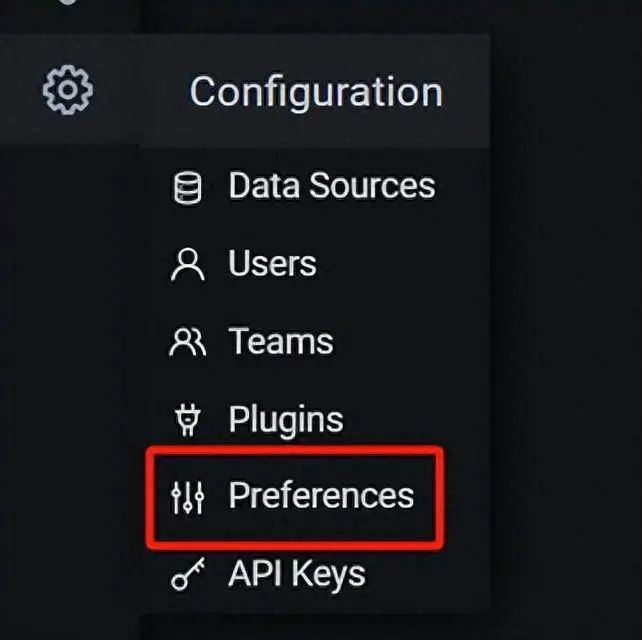
Task: Open the Teams menu entry
Action: point(280,342)
